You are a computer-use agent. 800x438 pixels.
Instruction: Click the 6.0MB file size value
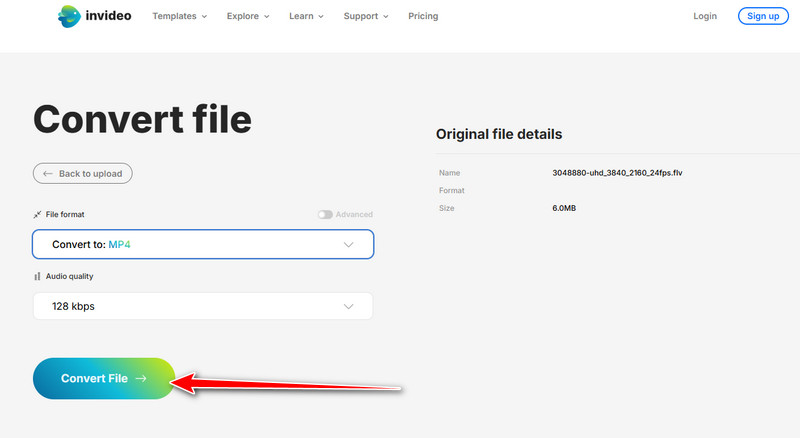tap(564, 208)
